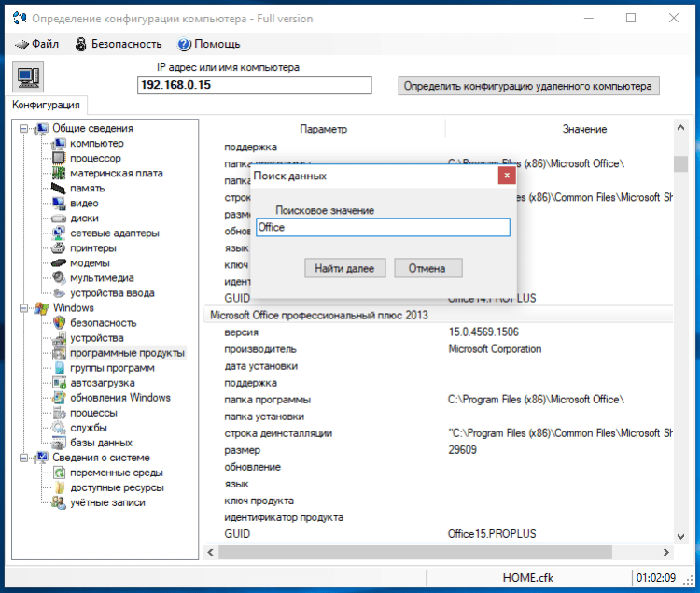Click the horizontal scrollbar left arrow
The image size is (700, 593).
click(210, 552)
